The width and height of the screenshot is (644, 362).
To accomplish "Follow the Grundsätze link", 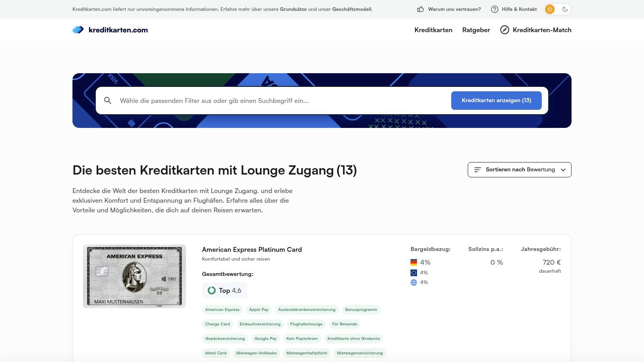I will [293, 9].
